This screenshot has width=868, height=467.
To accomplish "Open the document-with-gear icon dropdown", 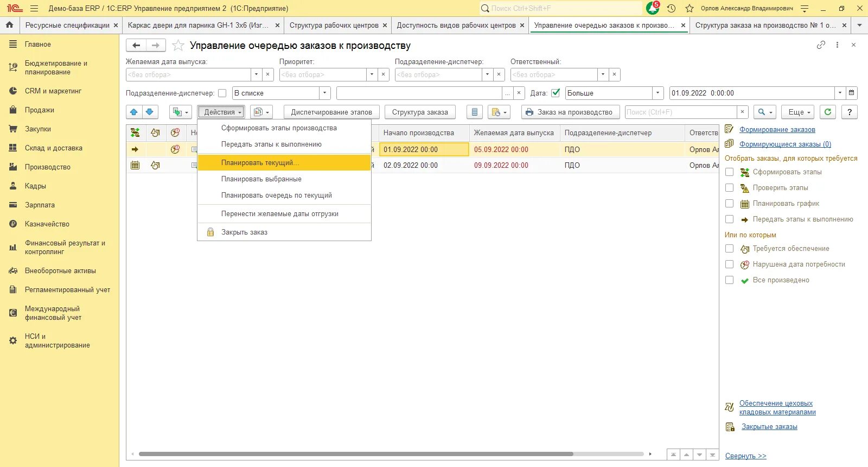I will [x=499, y=112].
